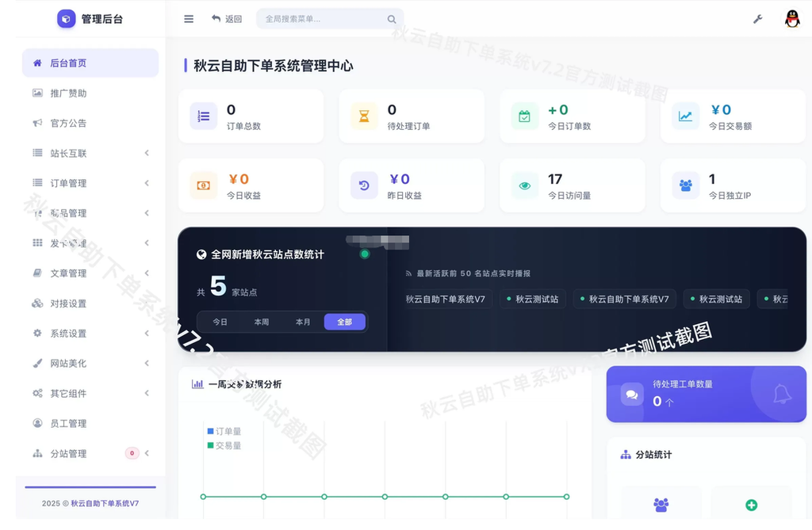Expand the 其它组件 chevron

click(147, 393)
